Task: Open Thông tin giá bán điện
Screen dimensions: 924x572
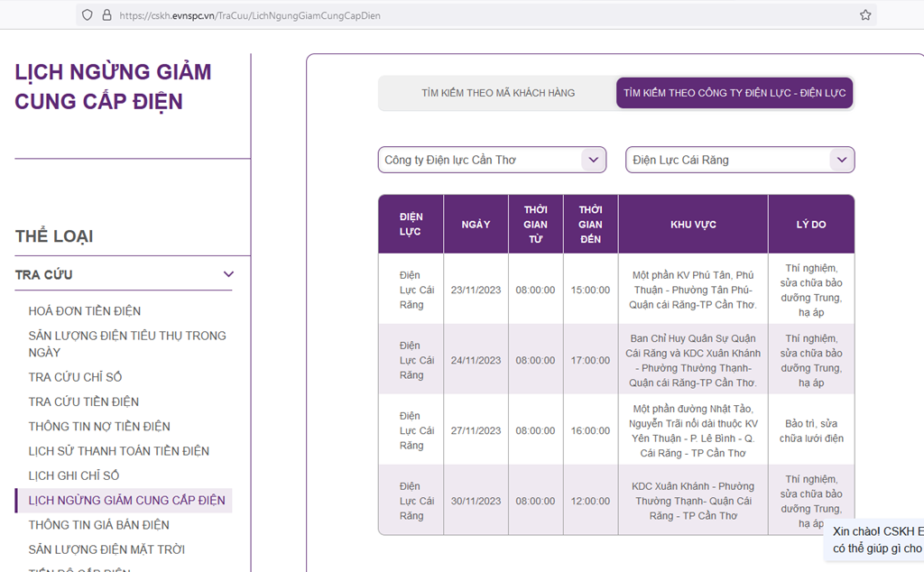Action: pos(99,525)
